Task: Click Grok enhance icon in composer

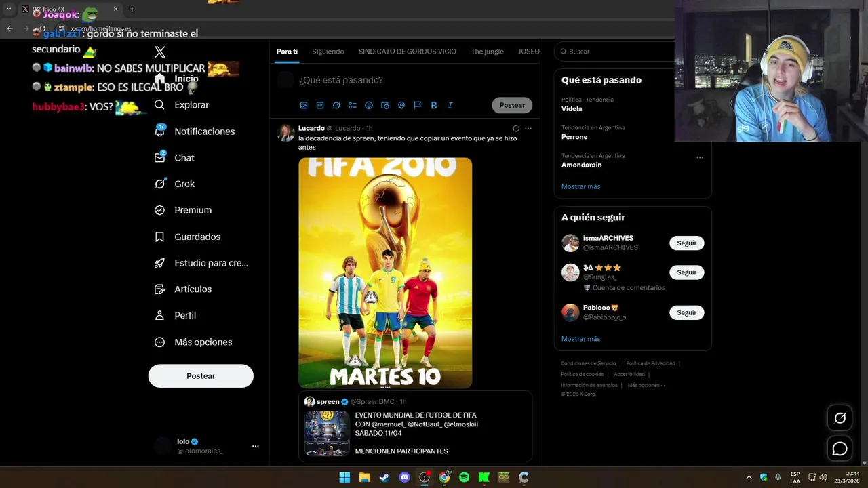Action: point(336,106)
